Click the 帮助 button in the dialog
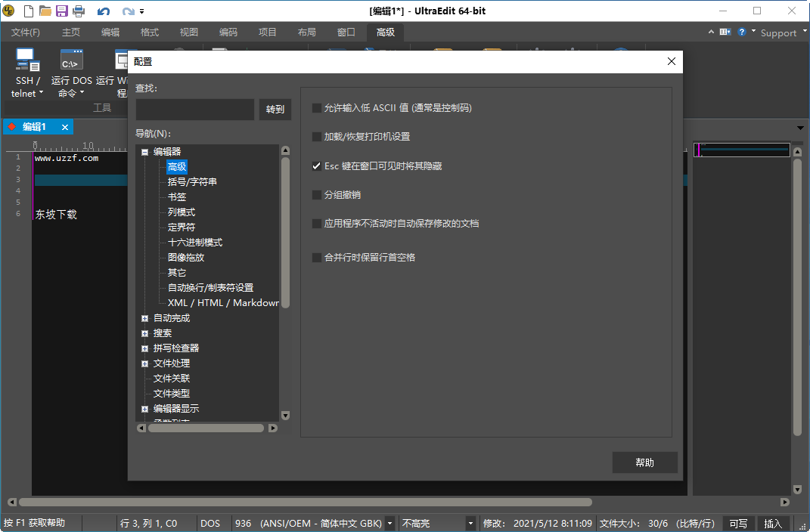This screenshot has height=532, width=810. click(x=644, y=463)
